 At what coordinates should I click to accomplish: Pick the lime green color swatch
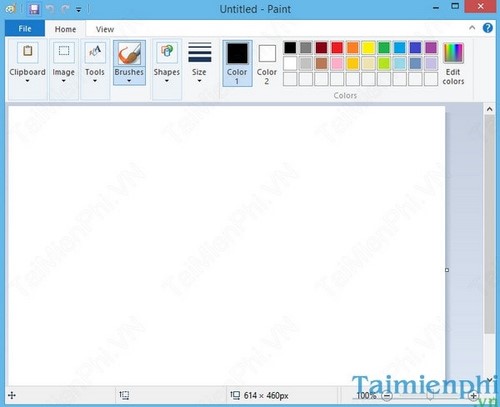tap(384, 63)
